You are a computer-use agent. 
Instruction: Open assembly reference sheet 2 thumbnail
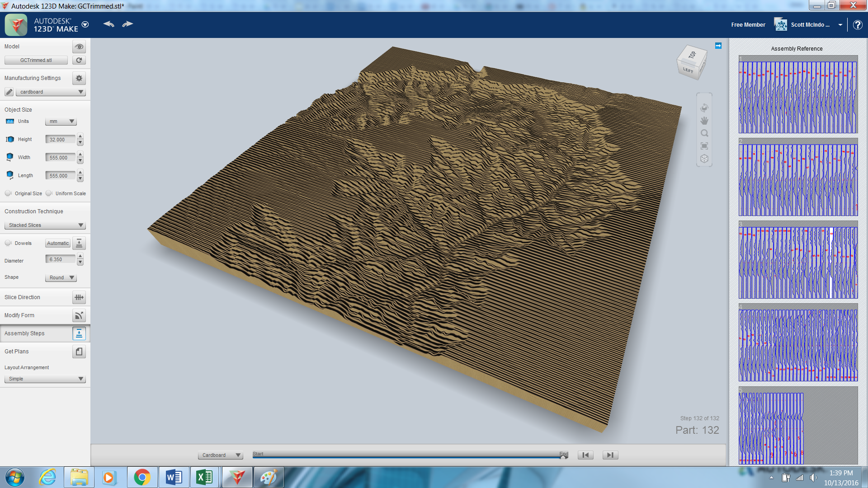pyautogui.click(x=798, y=177)
